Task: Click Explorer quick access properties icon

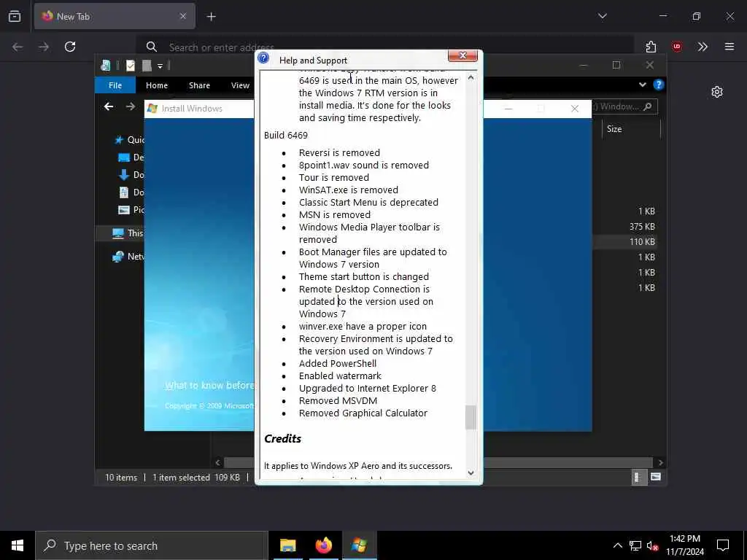Action: [x=131, y=66]
